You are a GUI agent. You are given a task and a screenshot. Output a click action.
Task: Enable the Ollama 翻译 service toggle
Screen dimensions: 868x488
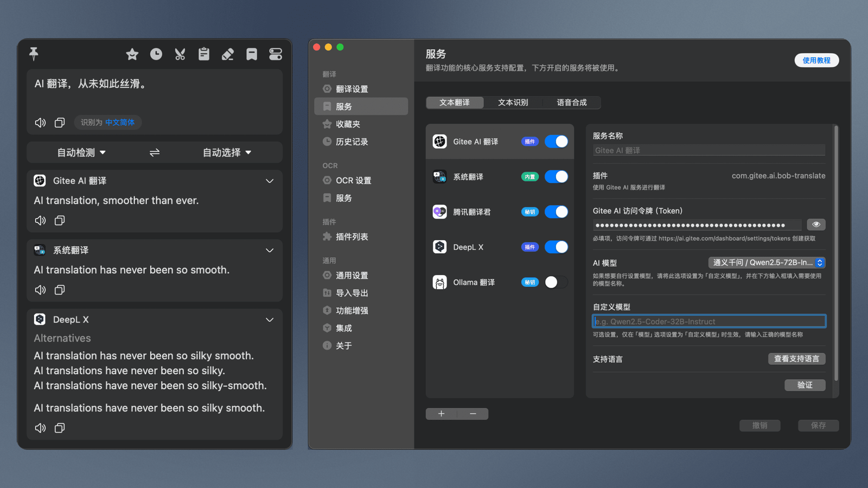(556, 282)
